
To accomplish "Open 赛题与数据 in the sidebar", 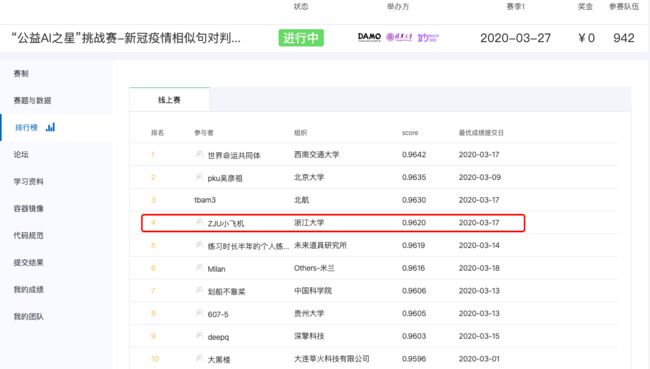I will (32, 100).
